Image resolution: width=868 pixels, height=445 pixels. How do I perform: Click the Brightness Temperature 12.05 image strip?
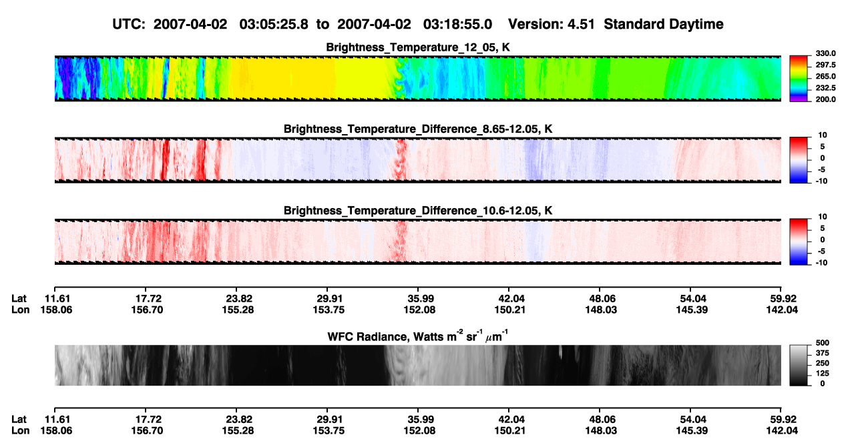point(418,78)
